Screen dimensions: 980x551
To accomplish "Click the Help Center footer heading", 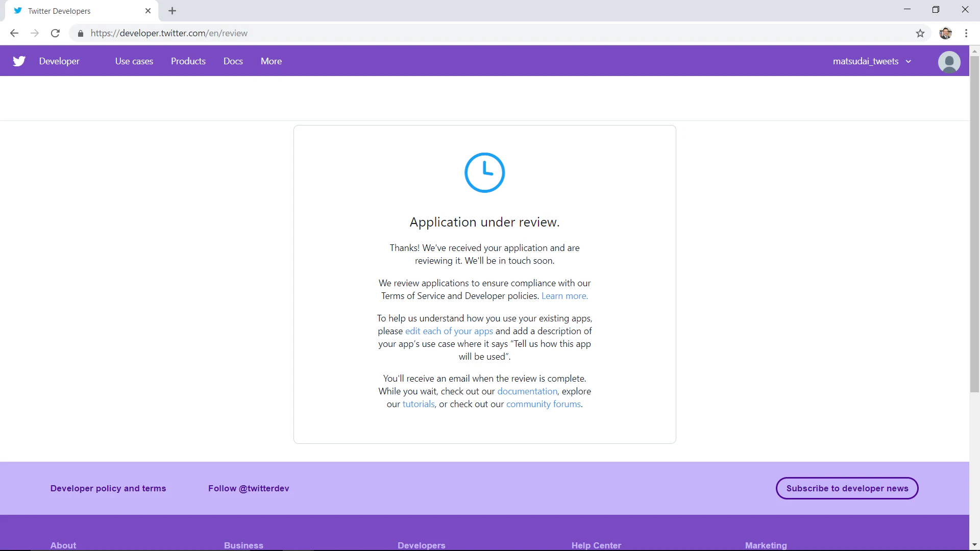I will pyautogui.click(x=596, y=545).
